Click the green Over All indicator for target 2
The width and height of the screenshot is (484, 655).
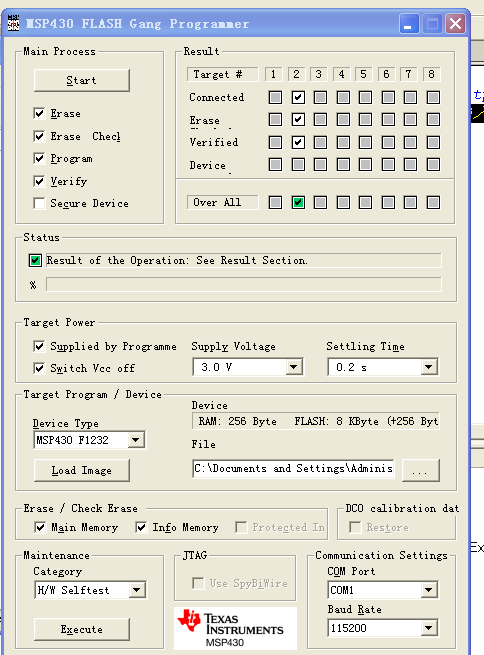298,203
